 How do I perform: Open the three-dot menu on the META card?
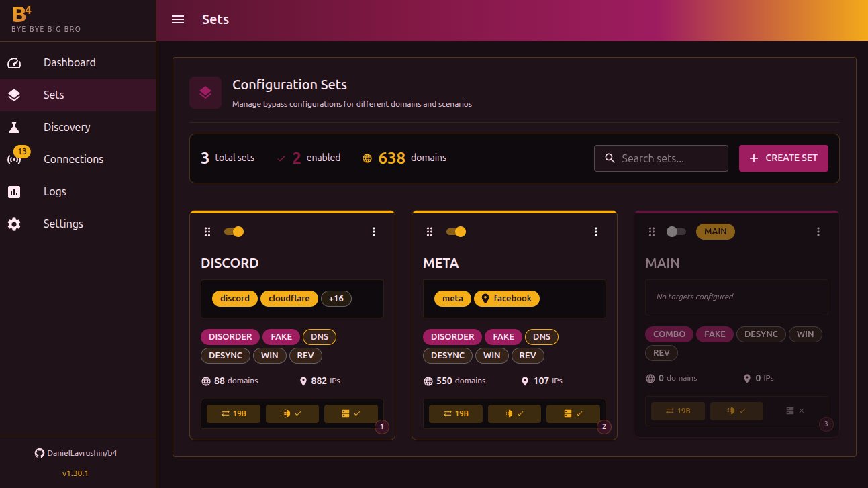coord(596,231)
